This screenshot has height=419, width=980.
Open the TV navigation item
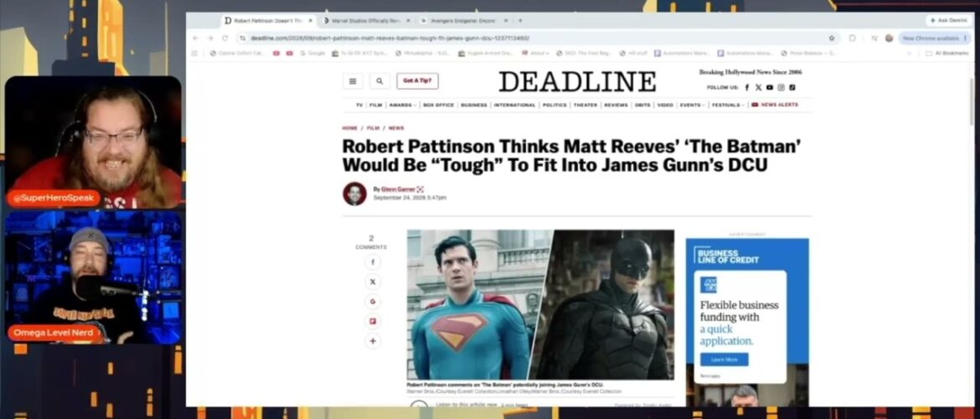pyautogui.click(x=359, y=105)
